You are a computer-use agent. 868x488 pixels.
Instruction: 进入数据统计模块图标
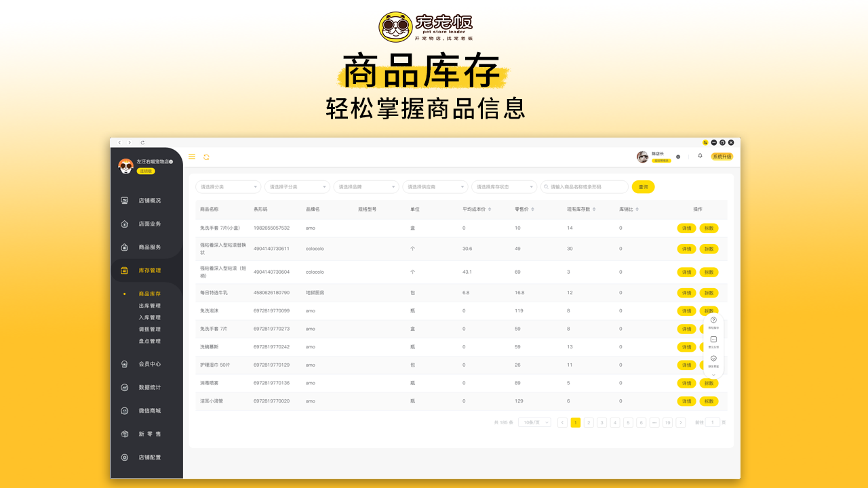pyautogui.click(x=124, y=387)
